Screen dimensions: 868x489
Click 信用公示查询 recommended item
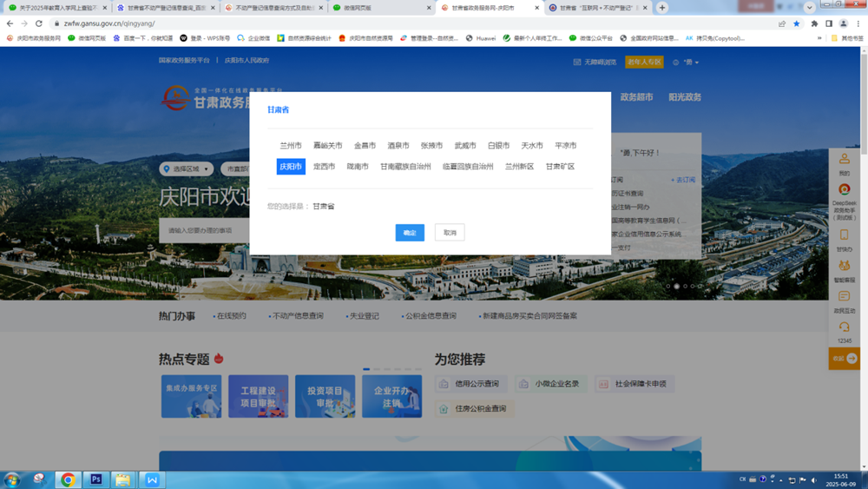[x=471, y=384]
